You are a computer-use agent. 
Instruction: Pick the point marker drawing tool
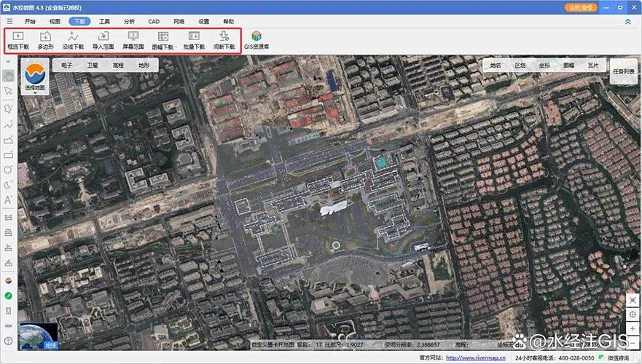point(8,108)
